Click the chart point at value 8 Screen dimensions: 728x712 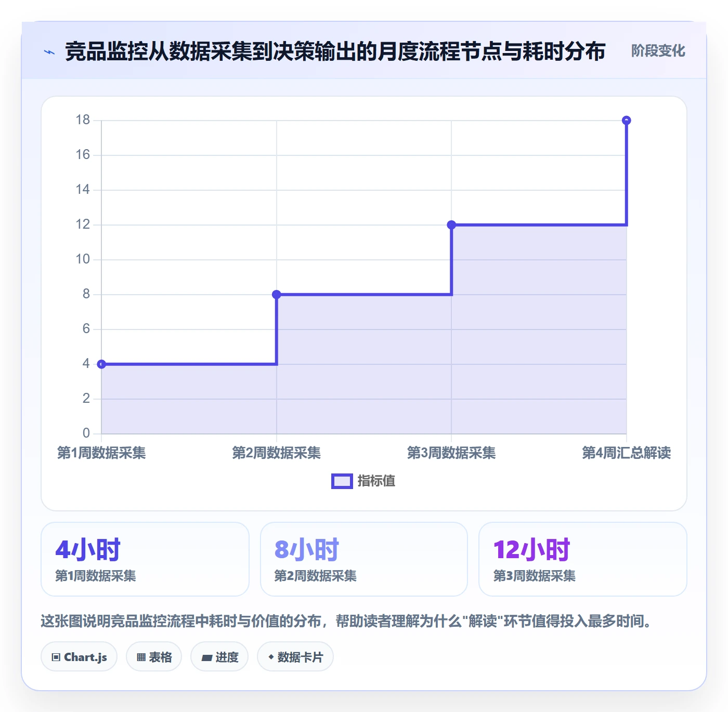pos(277,295)
